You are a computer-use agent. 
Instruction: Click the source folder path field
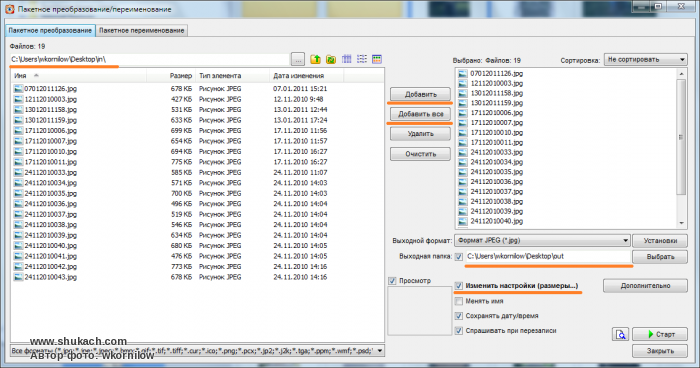tap(150, 59)
